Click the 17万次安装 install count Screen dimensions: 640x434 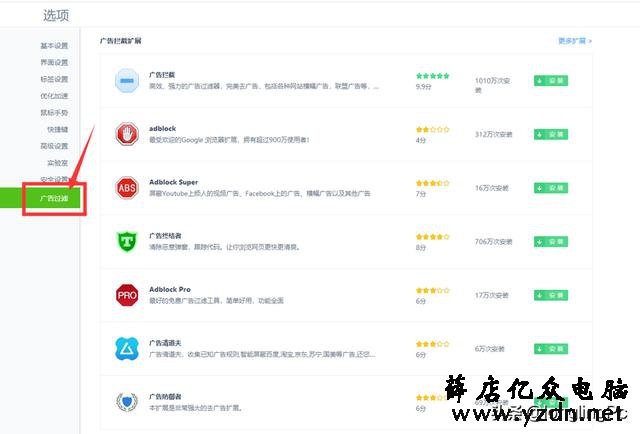tap(491, 295)
